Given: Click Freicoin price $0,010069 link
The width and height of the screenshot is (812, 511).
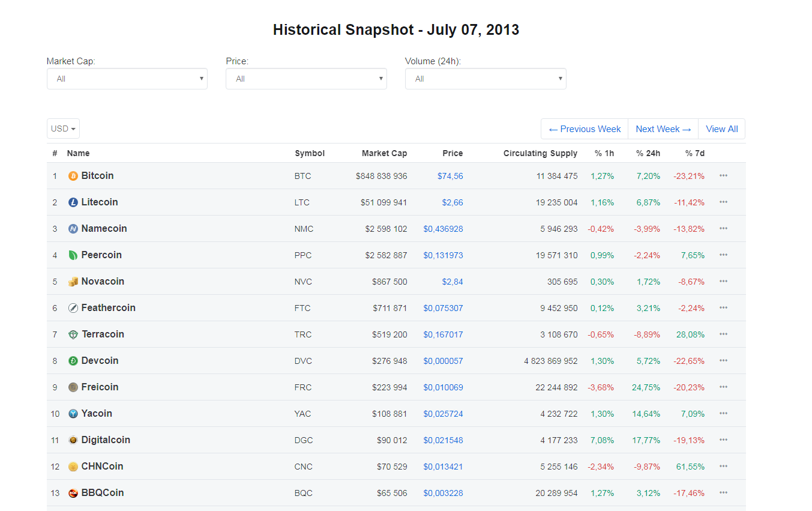Looking at the screenshot, I should click(443, 387).
